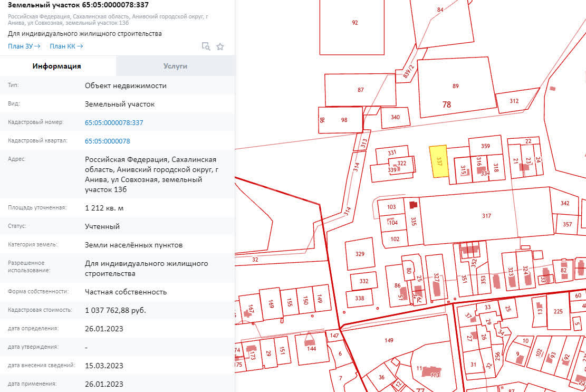Switch to the Услуги tab
This screenshot has width=586, height=392.
[x=175, y=66]
